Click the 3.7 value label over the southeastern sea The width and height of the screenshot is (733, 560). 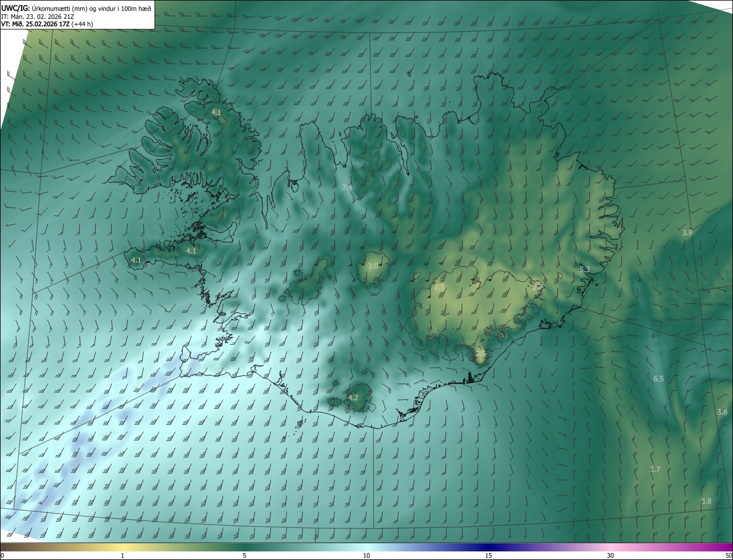(x=655, y=470)
